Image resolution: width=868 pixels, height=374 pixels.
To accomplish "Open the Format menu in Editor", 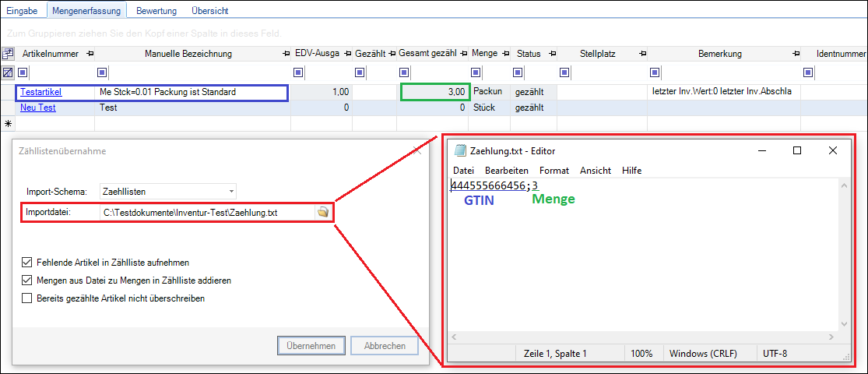I will [553, 170].
